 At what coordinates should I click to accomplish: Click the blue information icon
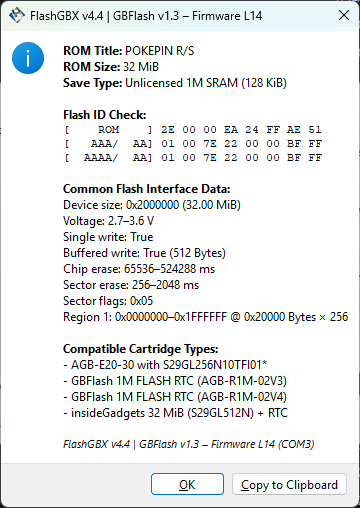tap(28, 58)
